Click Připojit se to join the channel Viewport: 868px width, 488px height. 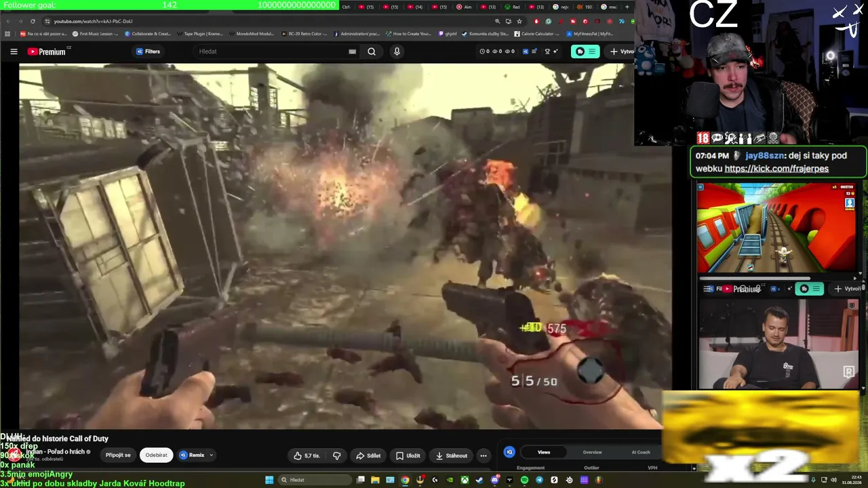118,455
